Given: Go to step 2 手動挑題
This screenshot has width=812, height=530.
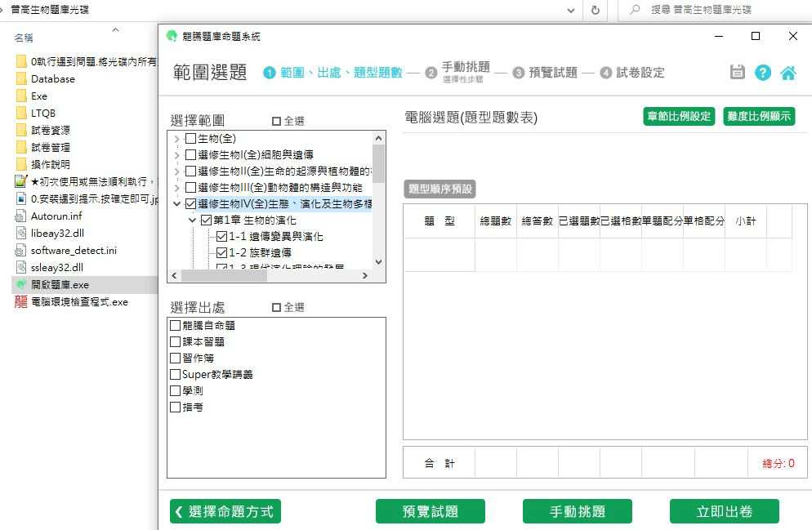Looking at the screenshot, I should [457, 71].
